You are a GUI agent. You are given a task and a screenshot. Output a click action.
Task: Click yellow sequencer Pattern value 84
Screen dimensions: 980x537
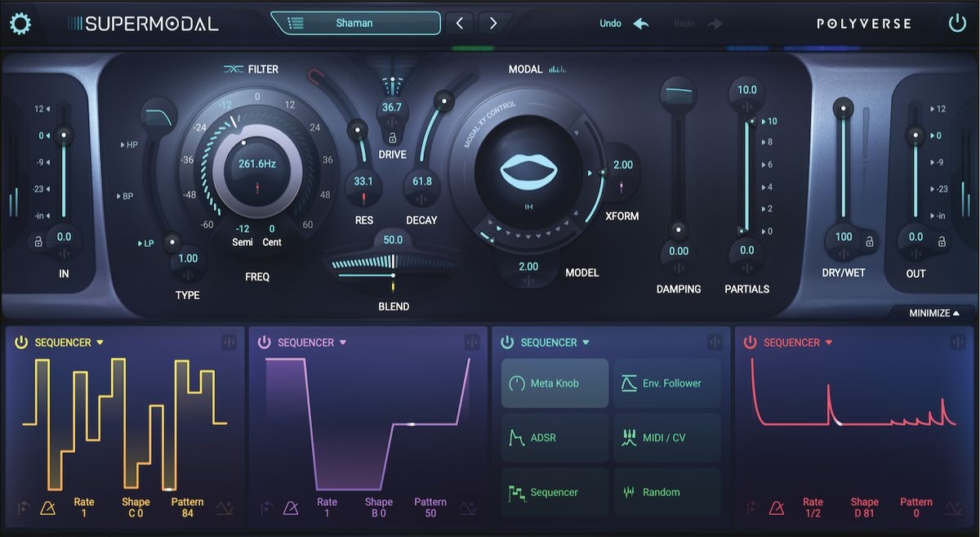[188, 513]
